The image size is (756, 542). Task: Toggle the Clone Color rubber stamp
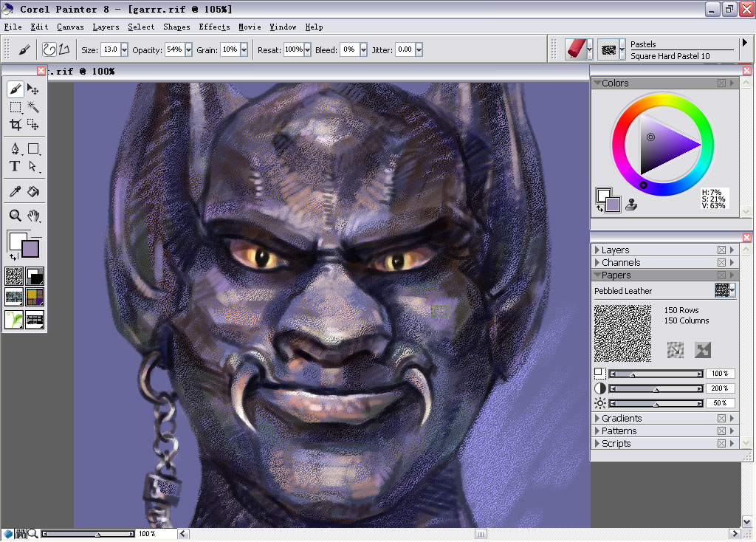click(x=631, y=205)
